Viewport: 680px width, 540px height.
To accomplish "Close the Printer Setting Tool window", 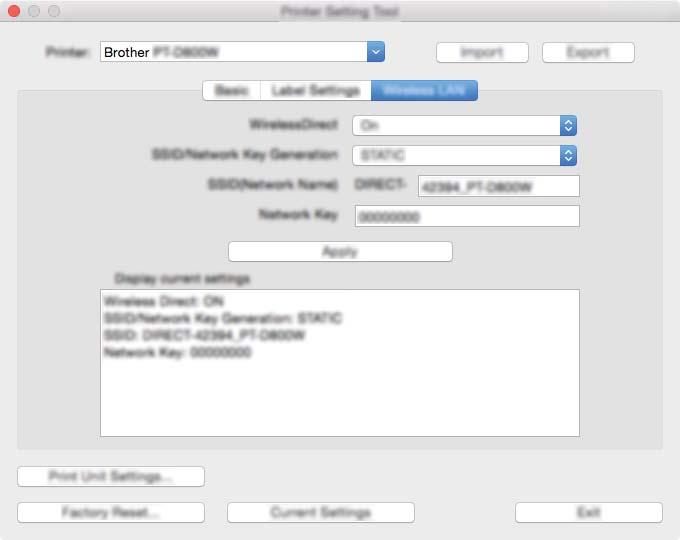I will click(14, 11).
